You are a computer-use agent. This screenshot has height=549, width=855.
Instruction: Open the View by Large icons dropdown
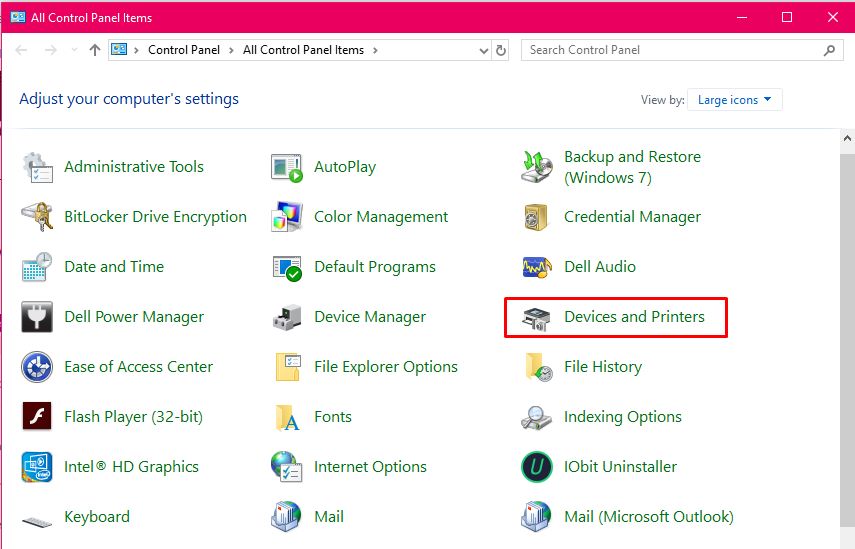(734, 100)
